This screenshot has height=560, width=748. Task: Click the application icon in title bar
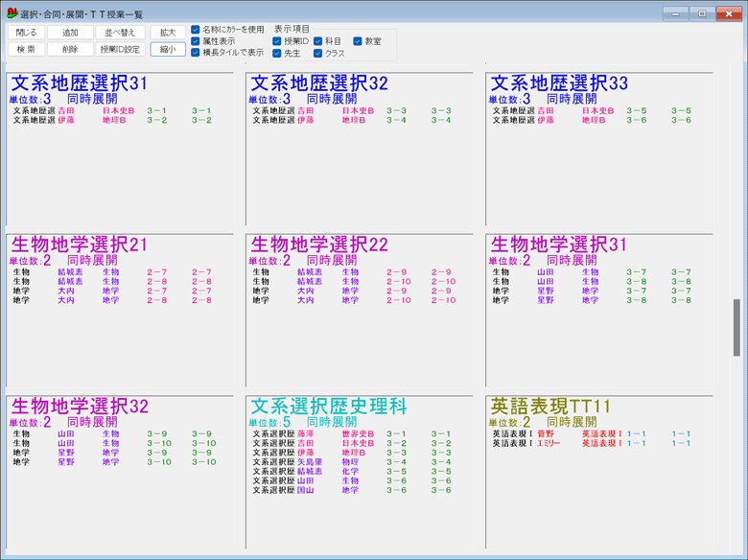point(11,12)
